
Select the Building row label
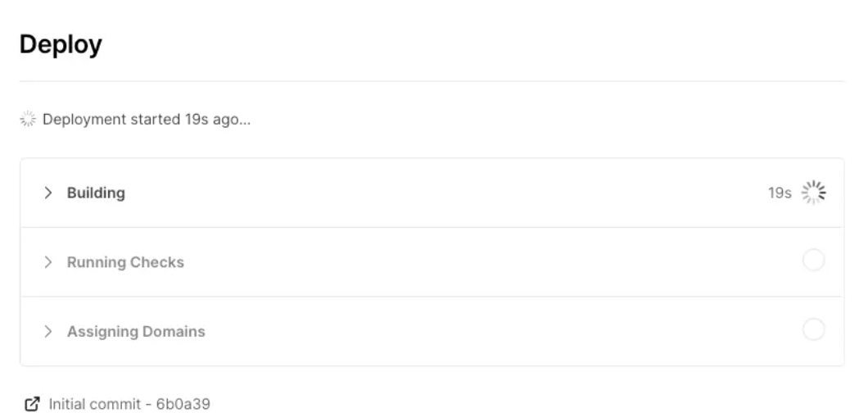(96, 193)
